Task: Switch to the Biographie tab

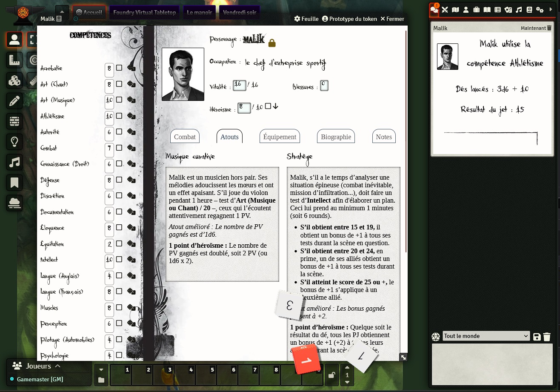Action: pos(336,137)
